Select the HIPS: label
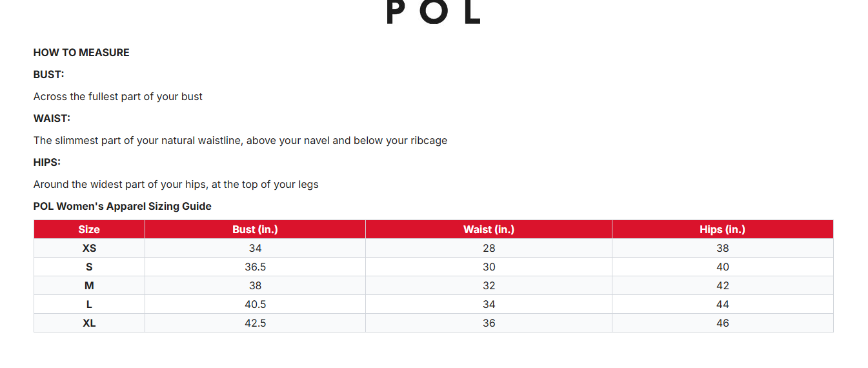This screenshot has height=368, width=868. (x=47, y=163)
